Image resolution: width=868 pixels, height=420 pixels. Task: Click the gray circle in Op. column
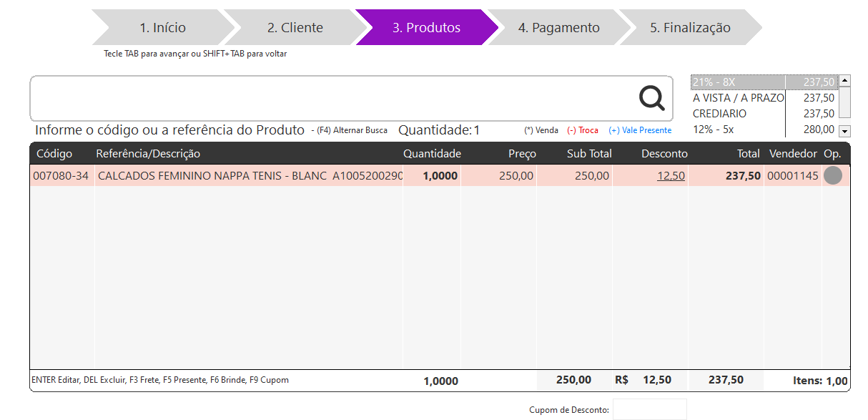pyautogui.click(x=833, y=176)
